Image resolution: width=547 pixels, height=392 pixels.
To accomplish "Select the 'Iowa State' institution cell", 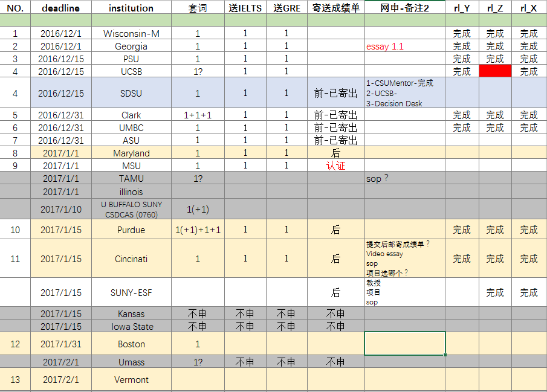I will pyautogui.click(x=131, y=327).
